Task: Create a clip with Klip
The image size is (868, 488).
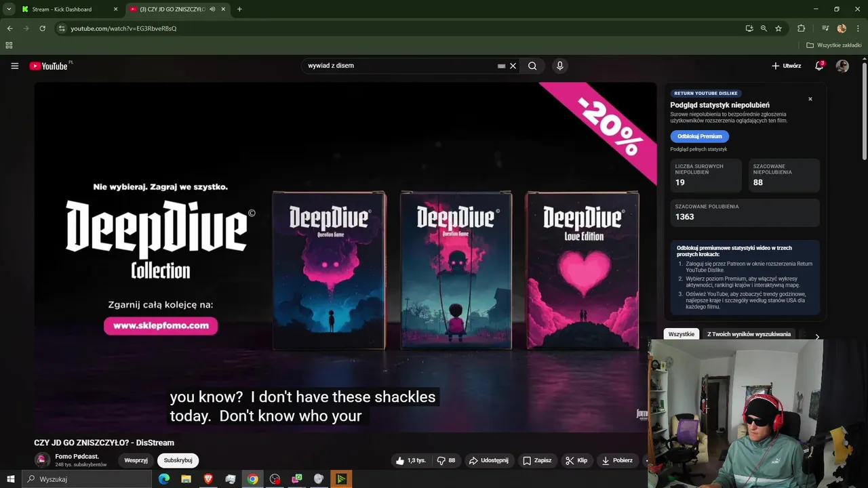Action: 576,460
